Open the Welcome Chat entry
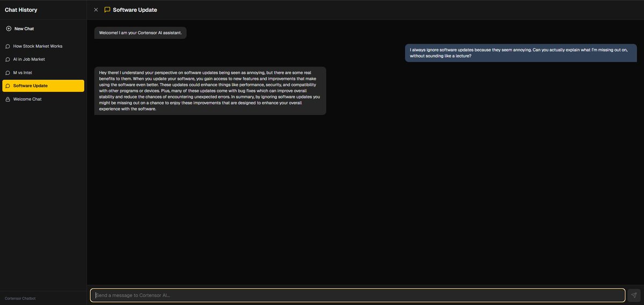 [x=43, y=99]
